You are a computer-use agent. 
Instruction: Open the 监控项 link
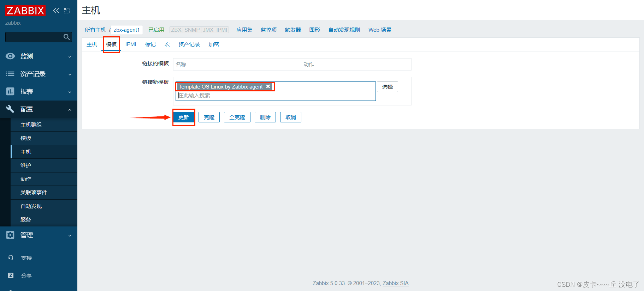tap(269, 30)
